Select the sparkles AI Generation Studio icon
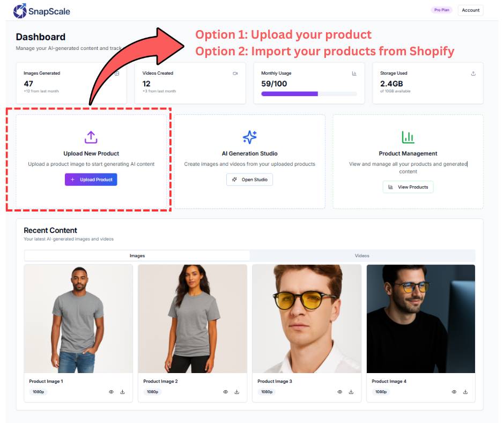The height and width of the screenshot is (423, 504). [x=249, y=137]
